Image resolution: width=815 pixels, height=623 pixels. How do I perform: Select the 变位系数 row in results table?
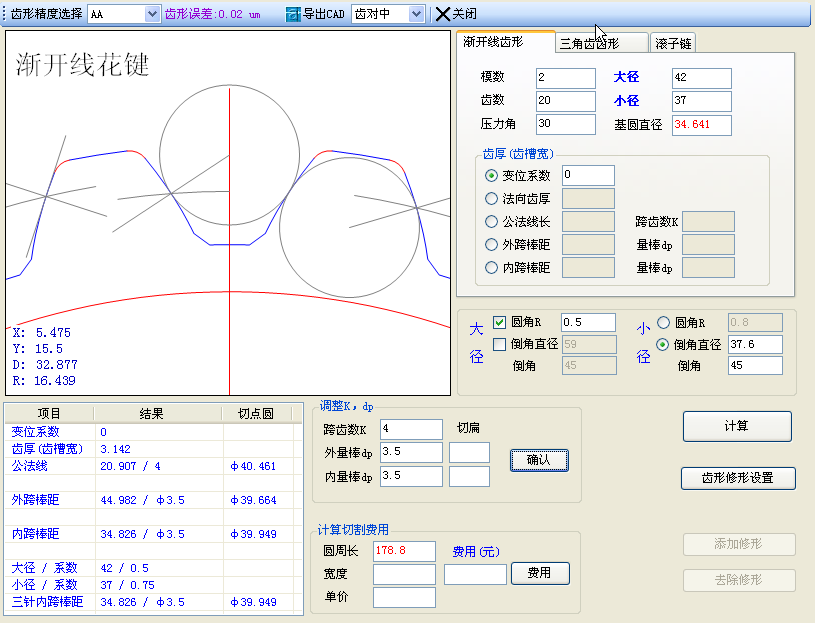coord(153,432)
